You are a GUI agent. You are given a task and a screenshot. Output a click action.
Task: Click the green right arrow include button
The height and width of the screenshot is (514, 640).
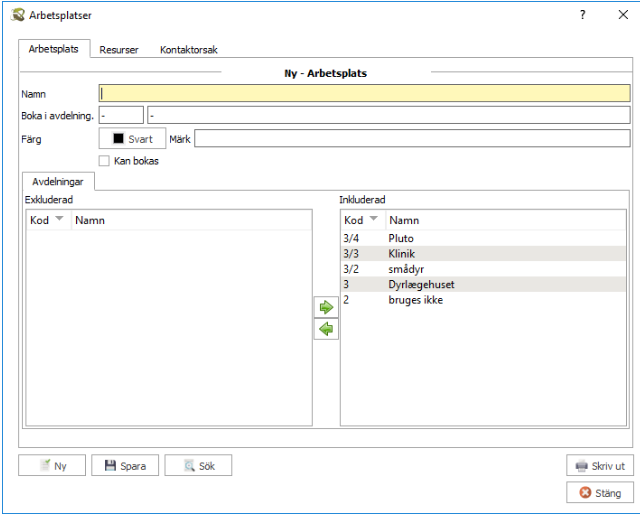click(x=326, y=307)
